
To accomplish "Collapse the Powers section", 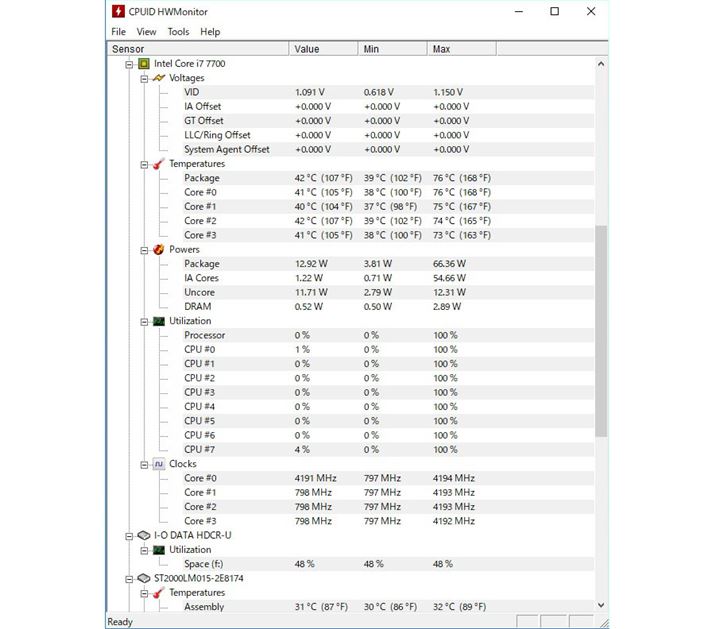I will [144, 250].
